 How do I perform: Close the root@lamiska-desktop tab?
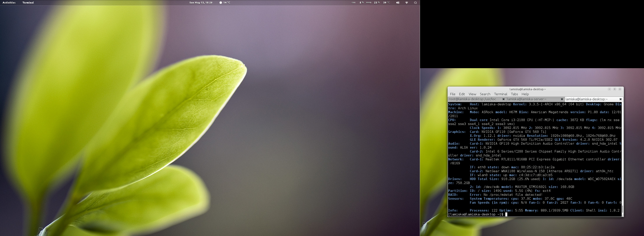pyautogui.click(x=504, y=99)
